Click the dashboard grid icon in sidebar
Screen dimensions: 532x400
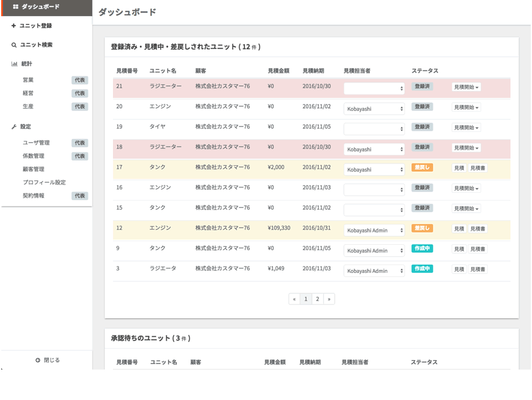tap(16, 7)
